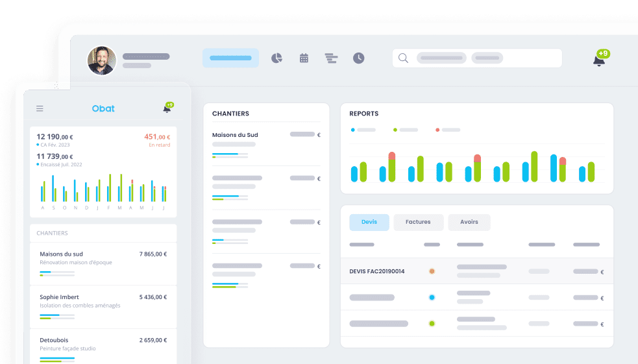Open the mobile hamburger menu
This screenshot has width=638, height=364.
click(x=40, y=108)
